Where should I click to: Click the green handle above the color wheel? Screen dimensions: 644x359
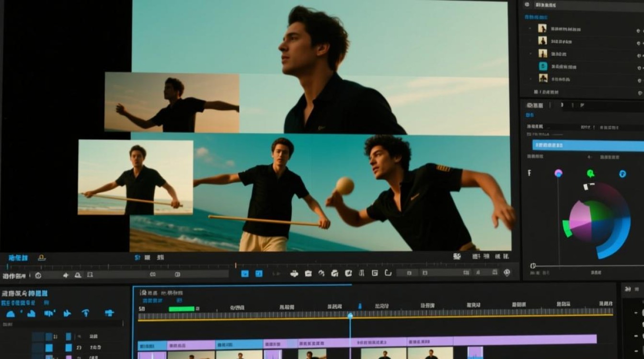click(591, 173)
